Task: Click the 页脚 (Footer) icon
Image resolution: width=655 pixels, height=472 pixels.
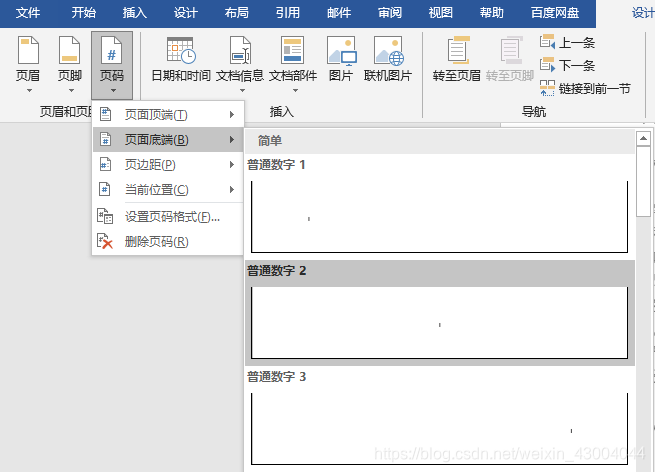Action: (69, 51)
